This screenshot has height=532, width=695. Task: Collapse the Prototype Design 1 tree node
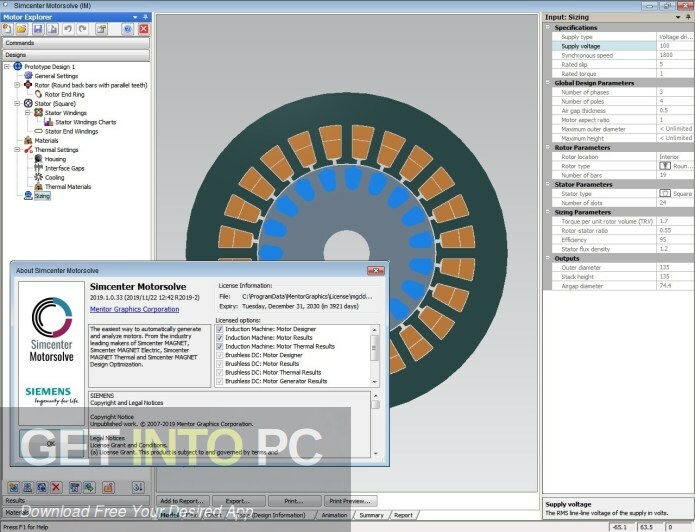point(7,66)
